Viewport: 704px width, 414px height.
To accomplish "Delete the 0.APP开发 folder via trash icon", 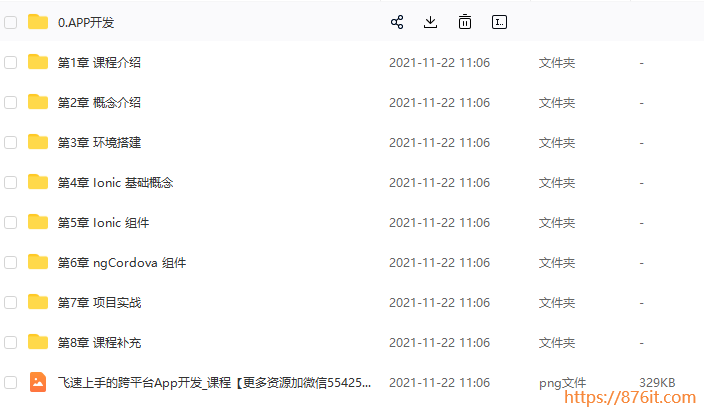I will [x=465, y=22].
